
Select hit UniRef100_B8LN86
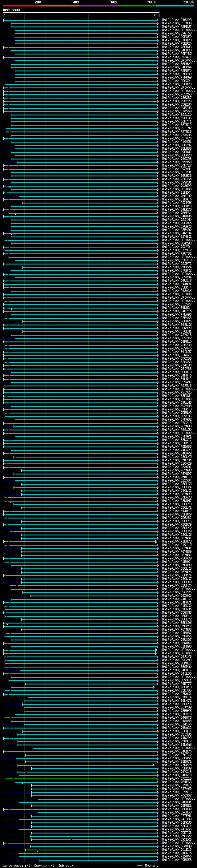point(176,149)
